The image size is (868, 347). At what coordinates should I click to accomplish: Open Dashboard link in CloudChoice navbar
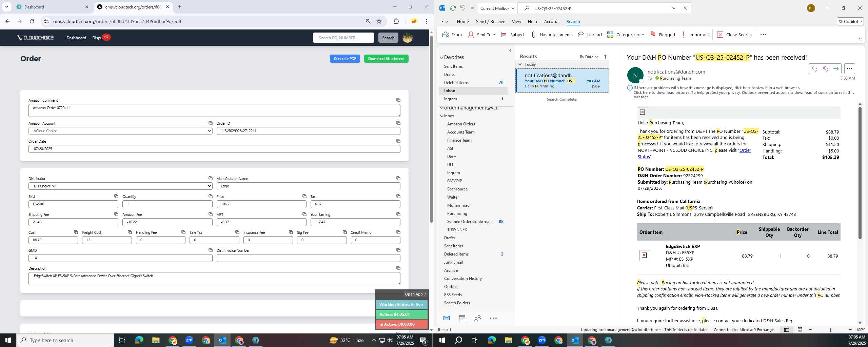76,38
